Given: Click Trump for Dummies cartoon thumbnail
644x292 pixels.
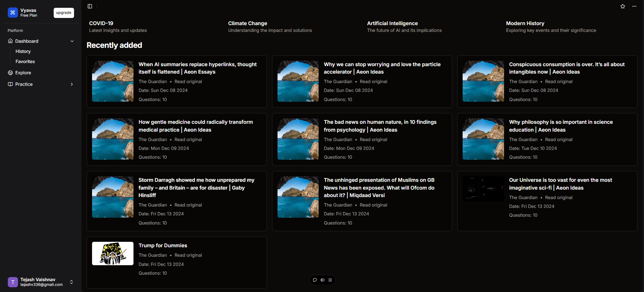Looking at the screenshot, I should 113,253.
